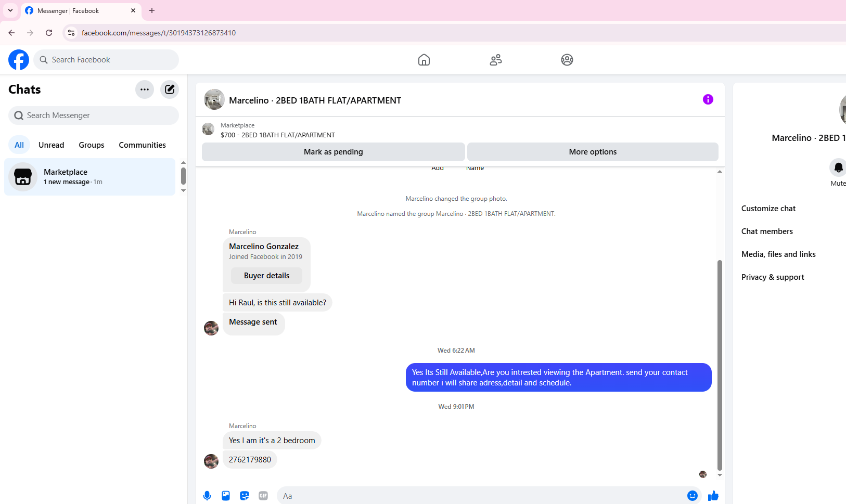Click the 'Message sent' bubble

[254, 323]
